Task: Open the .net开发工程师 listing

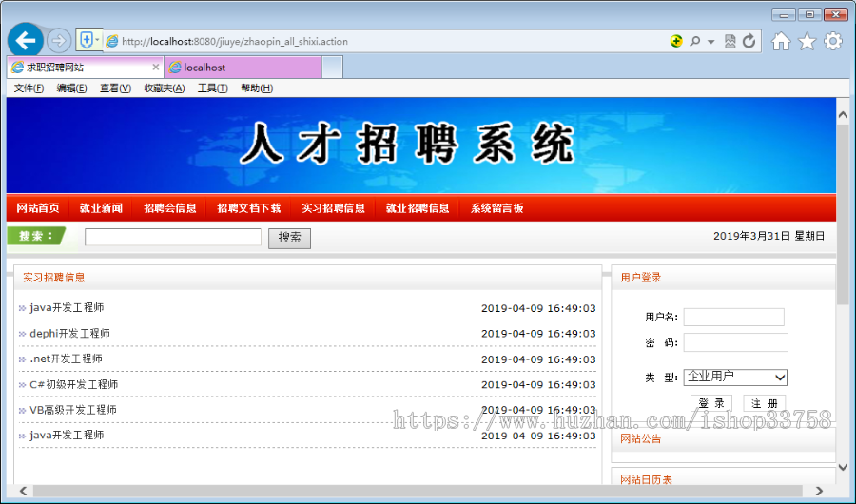Action: coord(66,359)
